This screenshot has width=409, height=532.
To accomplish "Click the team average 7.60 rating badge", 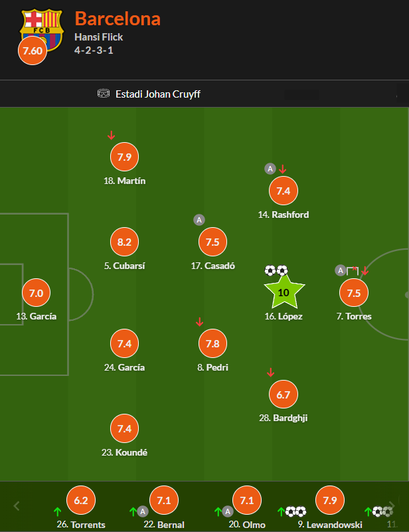I will coord(33,51).
